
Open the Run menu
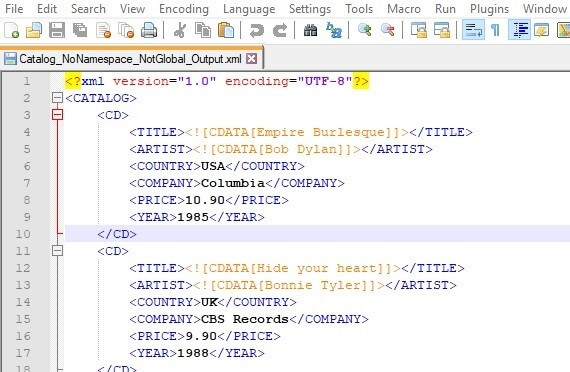(x=445, y=9)
